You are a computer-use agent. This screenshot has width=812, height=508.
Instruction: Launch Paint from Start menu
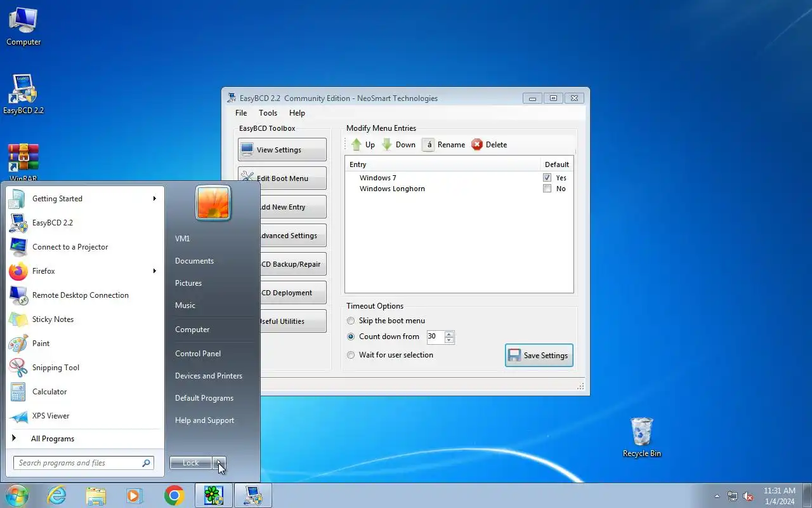[84, 344]
